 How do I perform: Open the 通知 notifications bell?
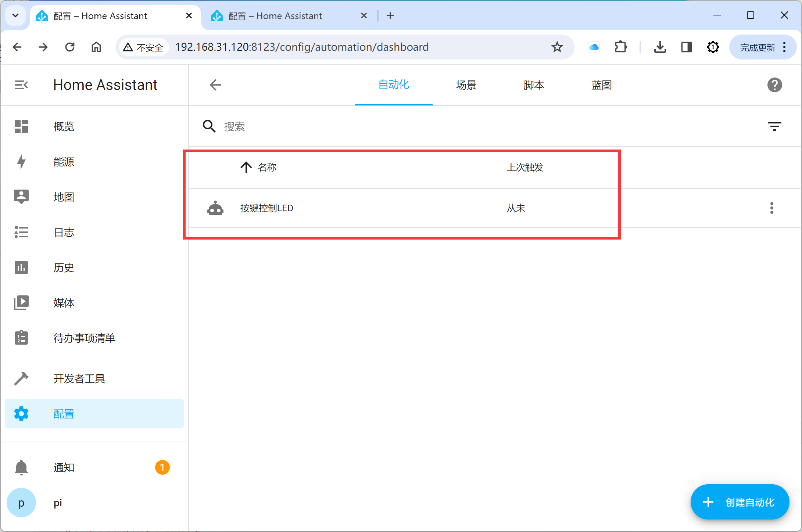coord(21,467)
